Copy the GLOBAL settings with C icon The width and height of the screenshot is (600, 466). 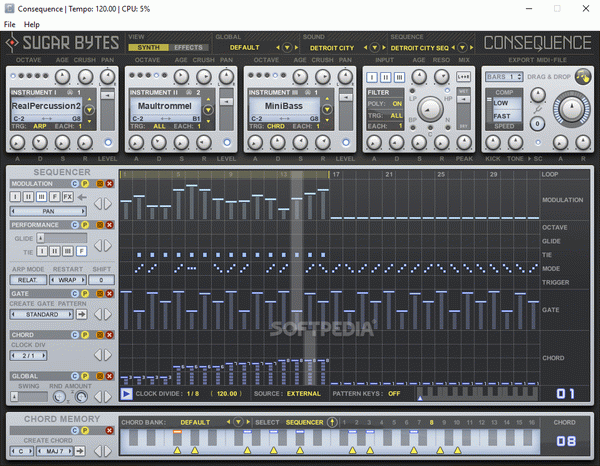[x=75, y=376]
